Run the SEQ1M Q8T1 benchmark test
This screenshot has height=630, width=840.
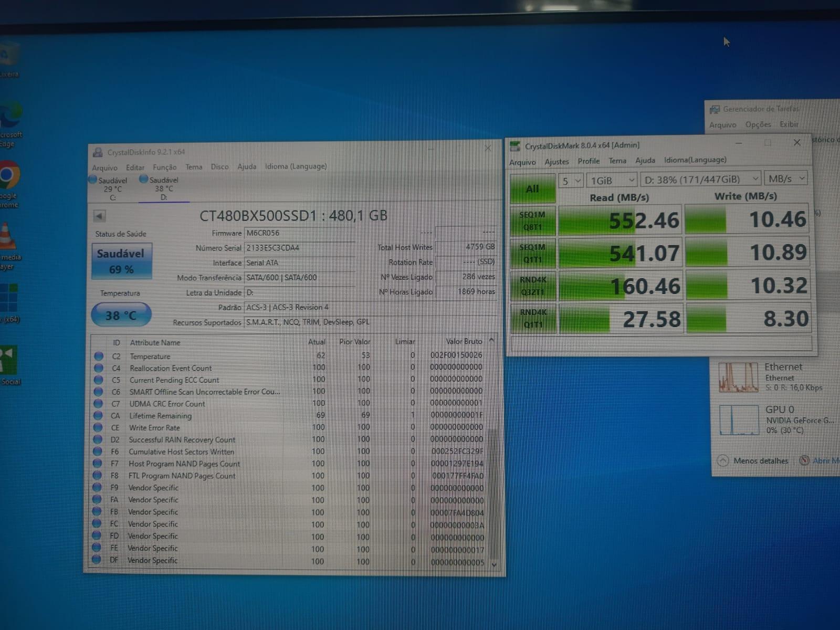point(532,220)
